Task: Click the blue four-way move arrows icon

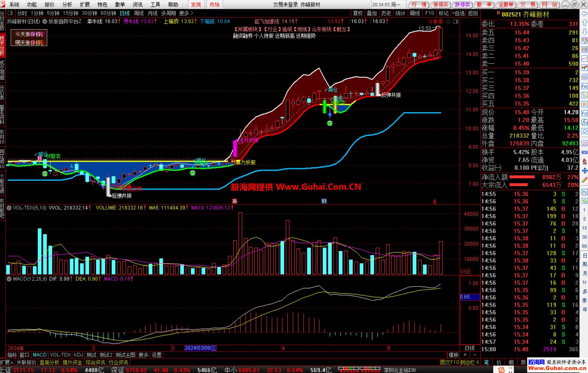Action: 584,171
